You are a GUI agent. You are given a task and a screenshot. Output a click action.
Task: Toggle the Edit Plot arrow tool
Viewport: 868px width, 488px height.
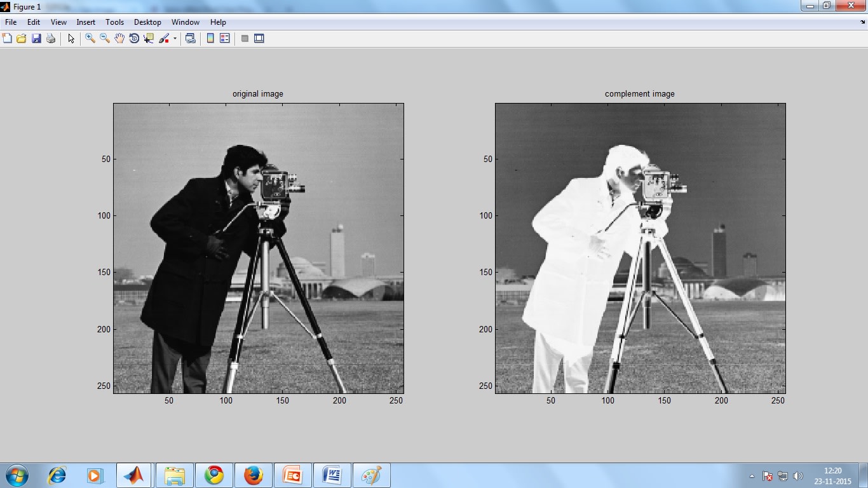click(x=71, y=39)
